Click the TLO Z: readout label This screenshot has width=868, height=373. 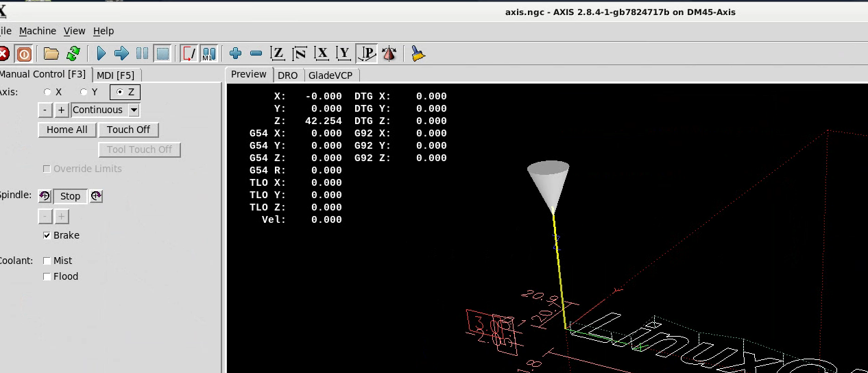268,208
